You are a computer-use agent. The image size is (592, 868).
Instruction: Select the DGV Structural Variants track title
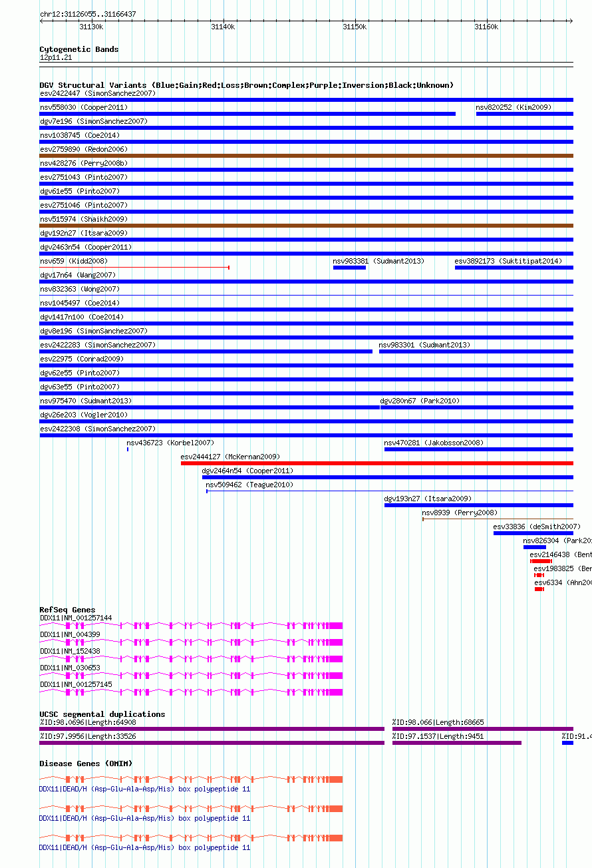click(247, 85)
